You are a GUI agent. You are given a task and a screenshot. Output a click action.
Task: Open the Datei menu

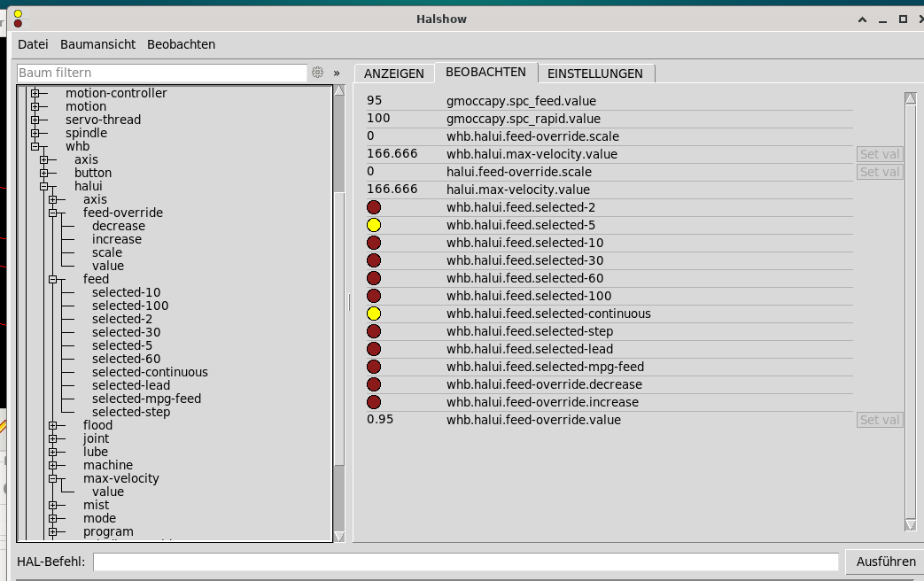[33, 44]
